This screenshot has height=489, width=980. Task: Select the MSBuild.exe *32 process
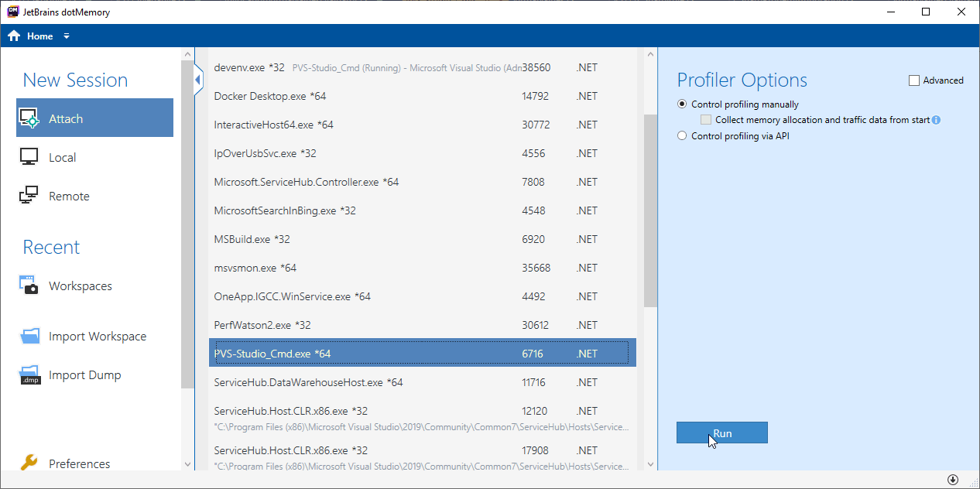pyautogui.click(x=423, y=239)
